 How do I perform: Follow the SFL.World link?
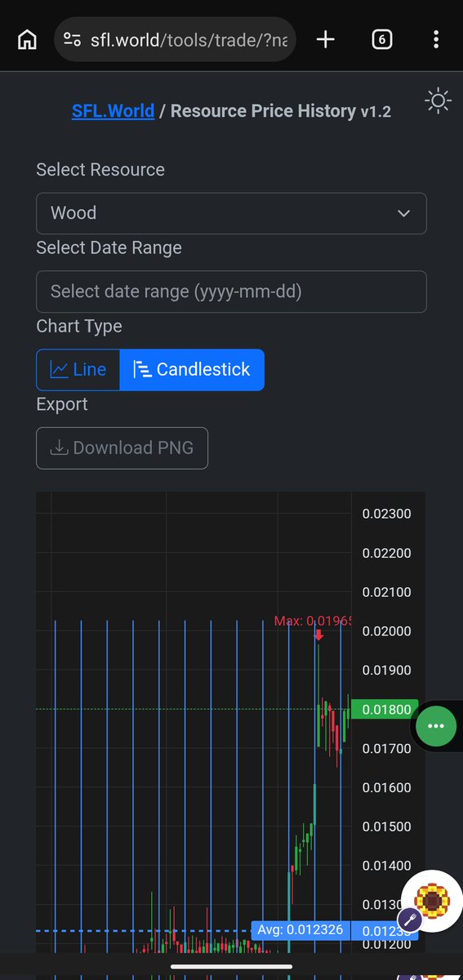(113, 111)
